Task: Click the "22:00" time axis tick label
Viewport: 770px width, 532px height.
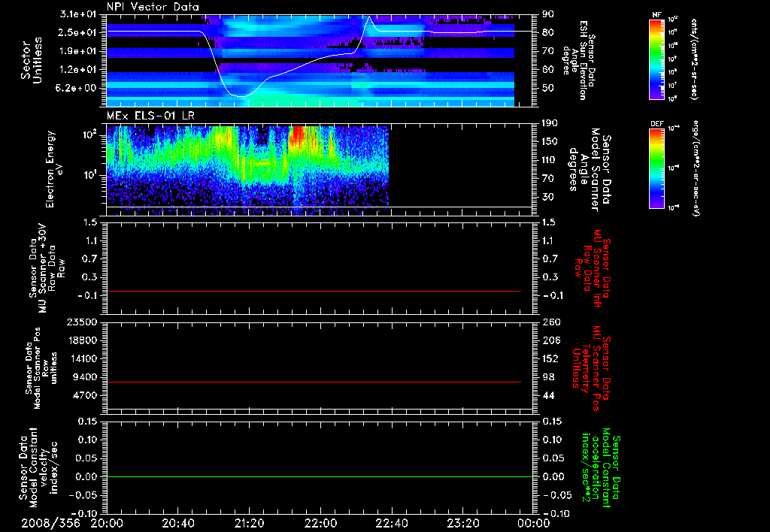Action: tap(320, 523)
